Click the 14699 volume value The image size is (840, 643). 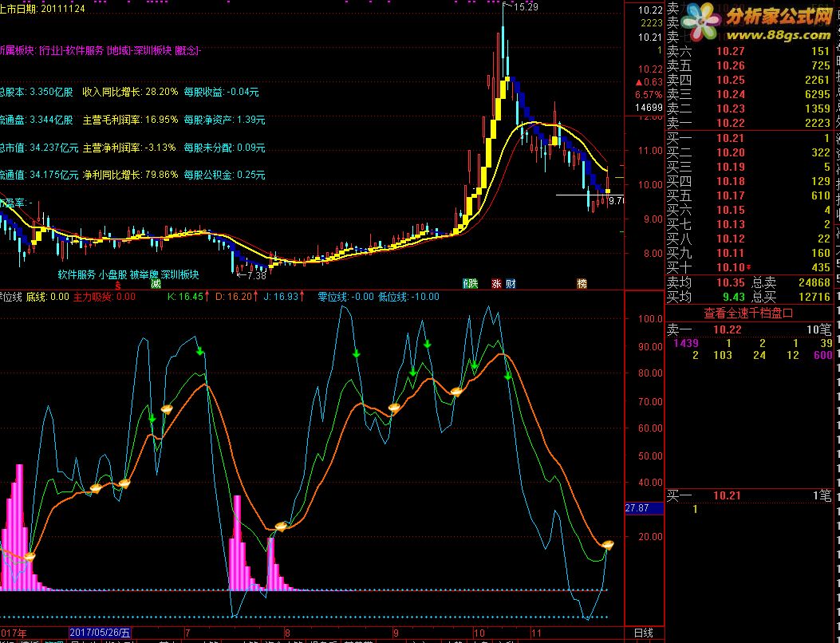649,108
